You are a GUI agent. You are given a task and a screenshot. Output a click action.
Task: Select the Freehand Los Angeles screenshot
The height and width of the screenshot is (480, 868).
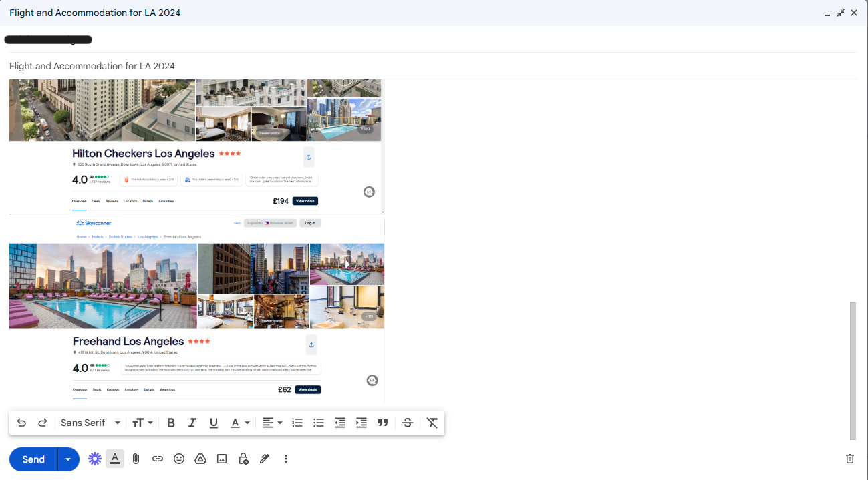(196, 308)
